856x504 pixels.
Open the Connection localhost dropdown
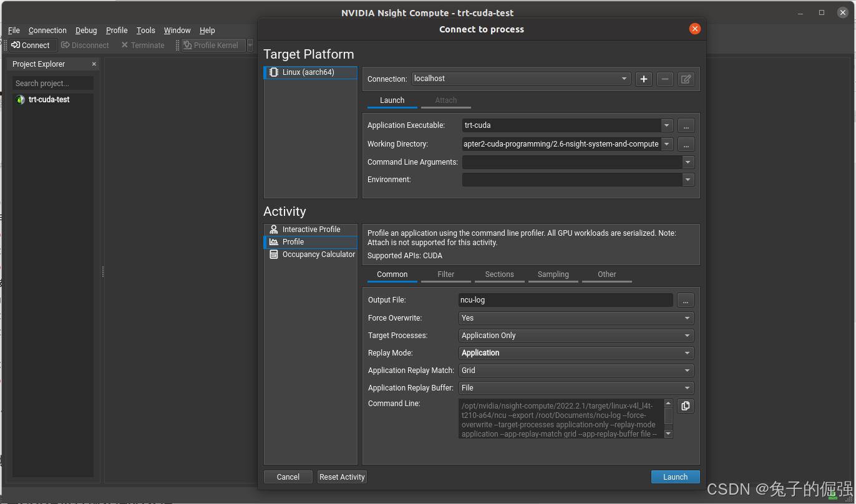[x=521, y=79]
